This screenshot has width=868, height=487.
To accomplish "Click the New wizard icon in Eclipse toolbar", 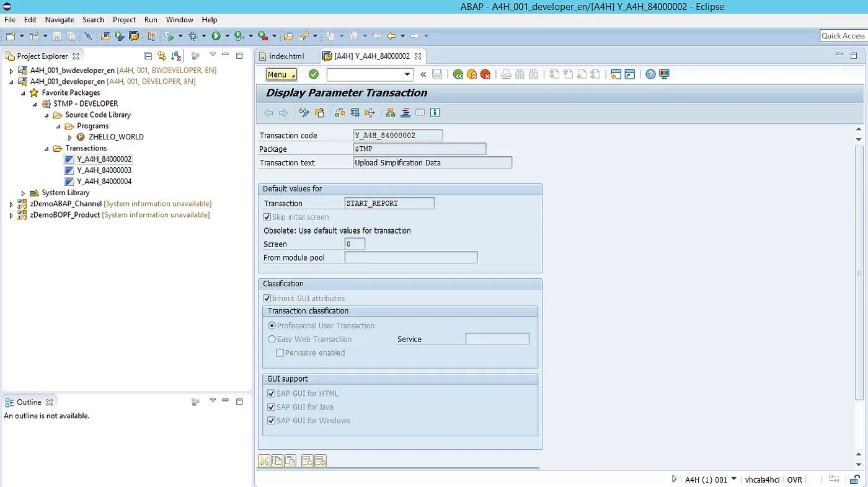I will click(11, 37).
